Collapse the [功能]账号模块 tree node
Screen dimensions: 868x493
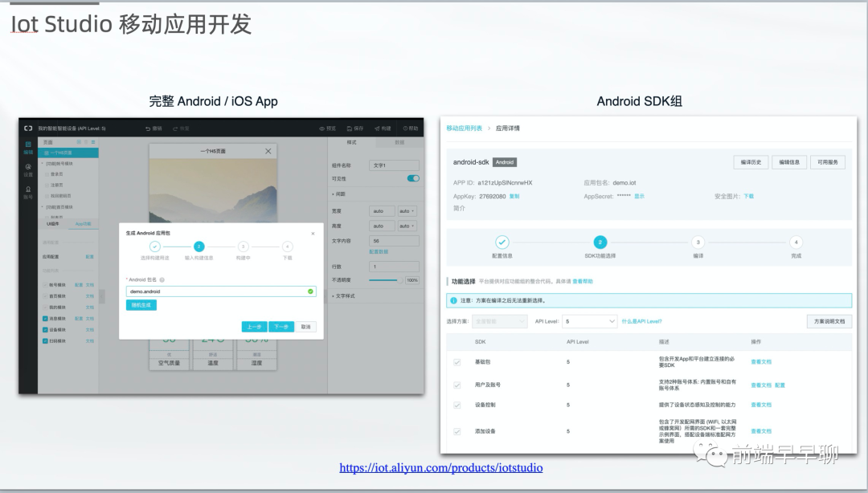[42, 164]
